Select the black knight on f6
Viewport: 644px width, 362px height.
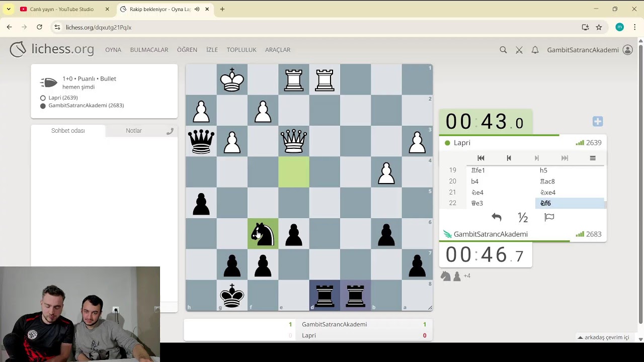(x=263, y=234)
